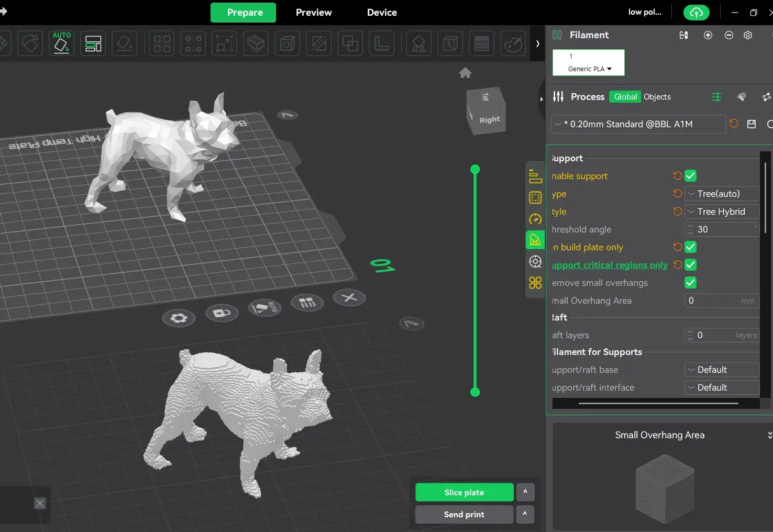773x532 pixels.
Task: Select the Color Painting palette tool
Action: pyautogui.click(x=513, y=43)
